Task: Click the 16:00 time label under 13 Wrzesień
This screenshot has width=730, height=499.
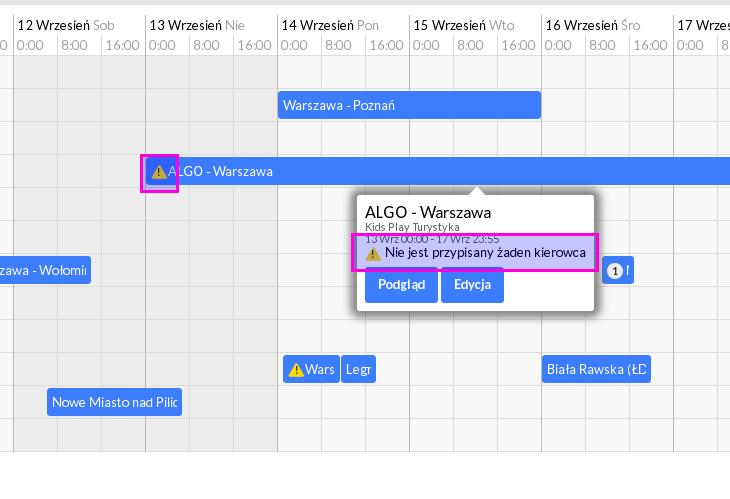Action: (x=255, y=45)
